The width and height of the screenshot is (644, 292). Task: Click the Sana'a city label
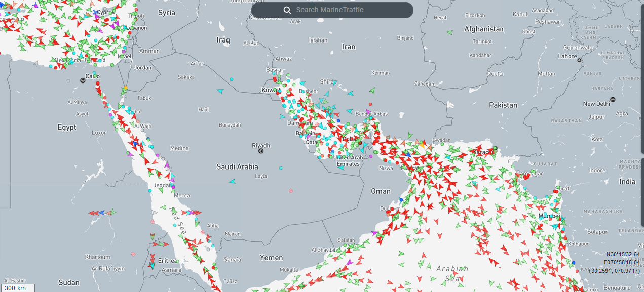tap(232, 260)
